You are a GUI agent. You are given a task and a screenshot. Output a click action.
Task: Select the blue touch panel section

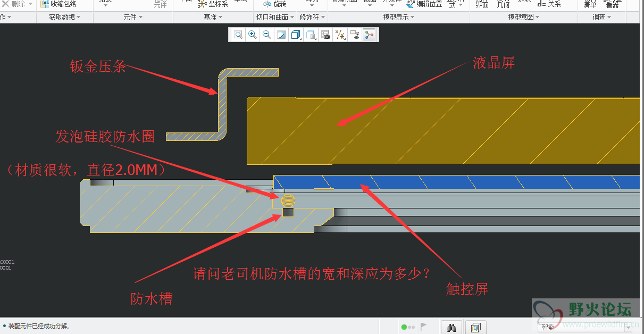pyautogui.click(x=456, y=182)
